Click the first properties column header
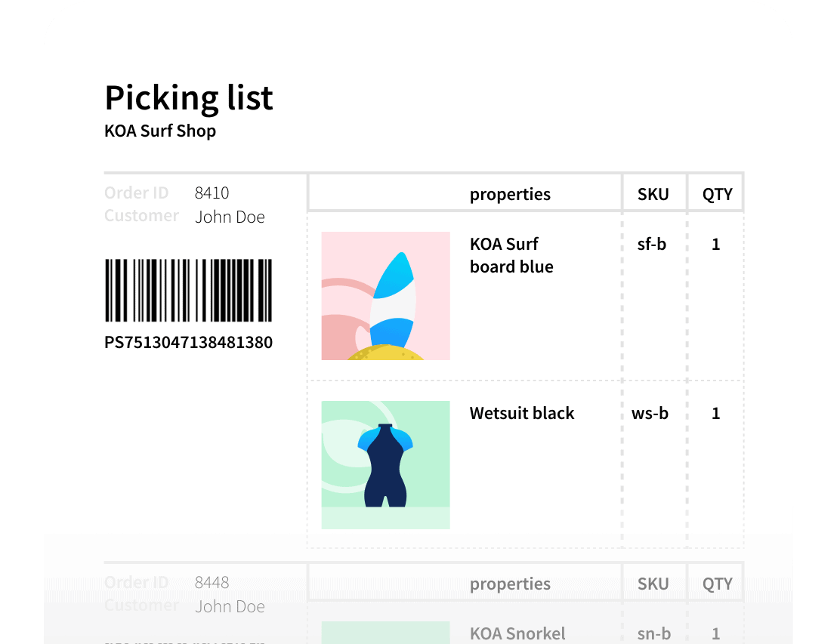Viewport: 837px width, 644px height. (x=510, y=194)
